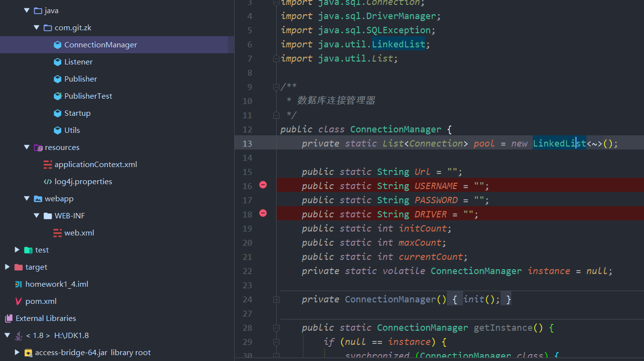Open Utils class file
The image size is (644, 361).
pos(72,130)
